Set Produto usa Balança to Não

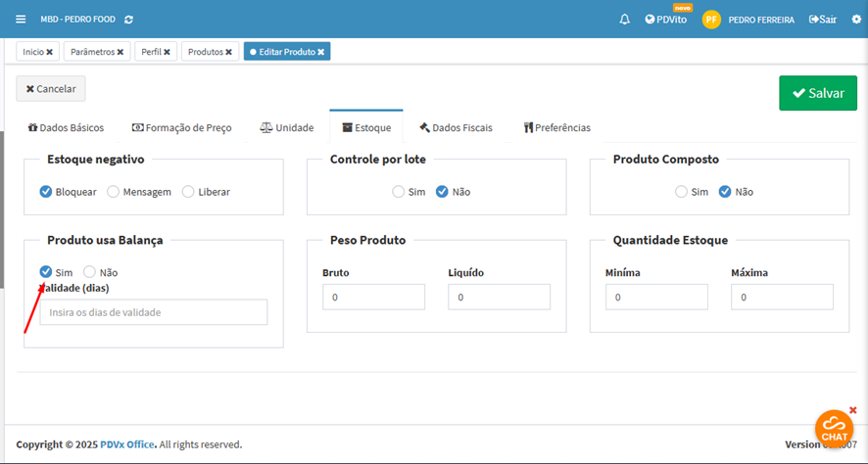pos(90,272)
